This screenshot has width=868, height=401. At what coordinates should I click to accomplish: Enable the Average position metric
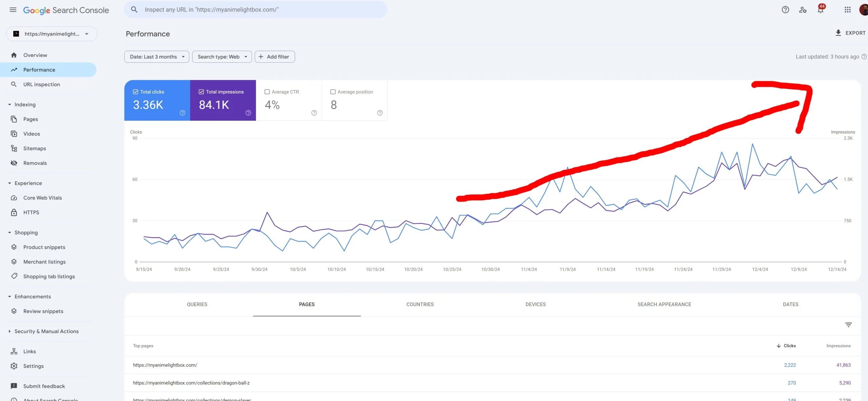pos(333,92)
